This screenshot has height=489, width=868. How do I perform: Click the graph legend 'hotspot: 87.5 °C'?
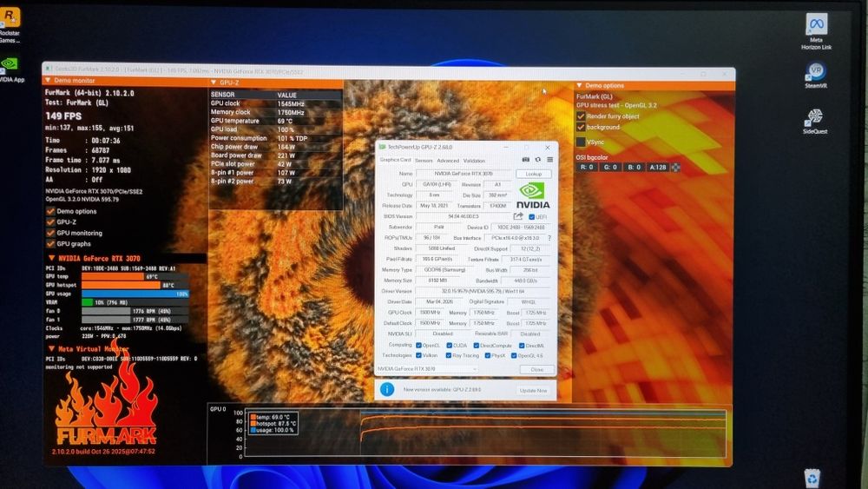tap(273, 424)
